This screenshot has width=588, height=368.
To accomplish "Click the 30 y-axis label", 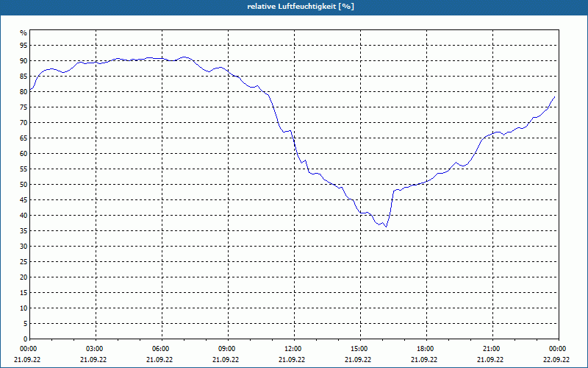I will (x=24, y=247).
